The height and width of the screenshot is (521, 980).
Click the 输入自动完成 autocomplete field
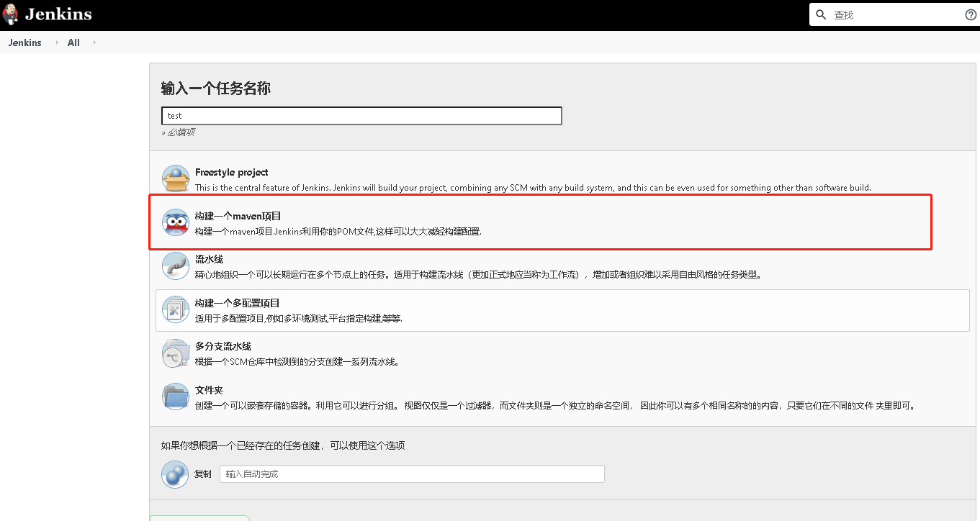coord(410,474)
